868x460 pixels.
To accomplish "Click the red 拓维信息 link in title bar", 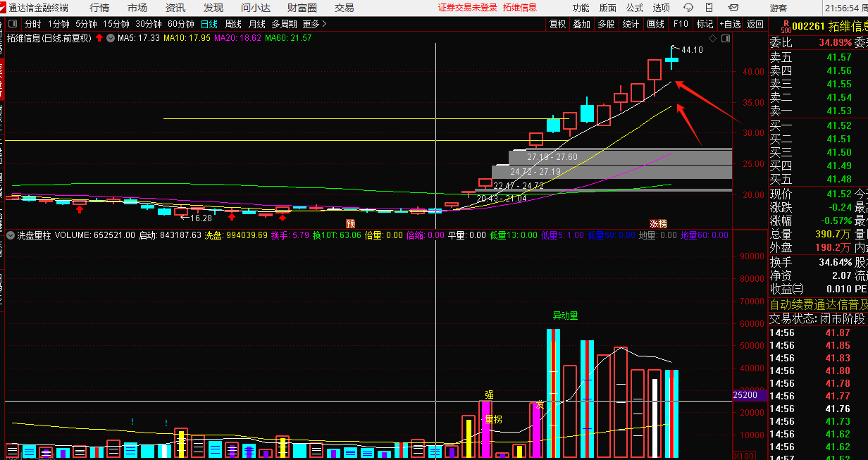I will 520,8.
